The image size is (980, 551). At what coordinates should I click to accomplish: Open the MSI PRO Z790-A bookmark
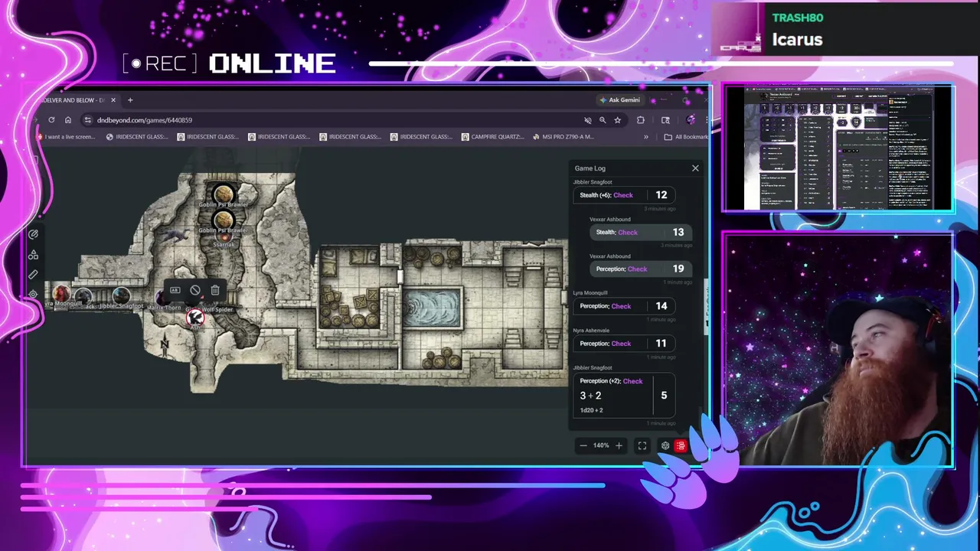tap(562, 137)
